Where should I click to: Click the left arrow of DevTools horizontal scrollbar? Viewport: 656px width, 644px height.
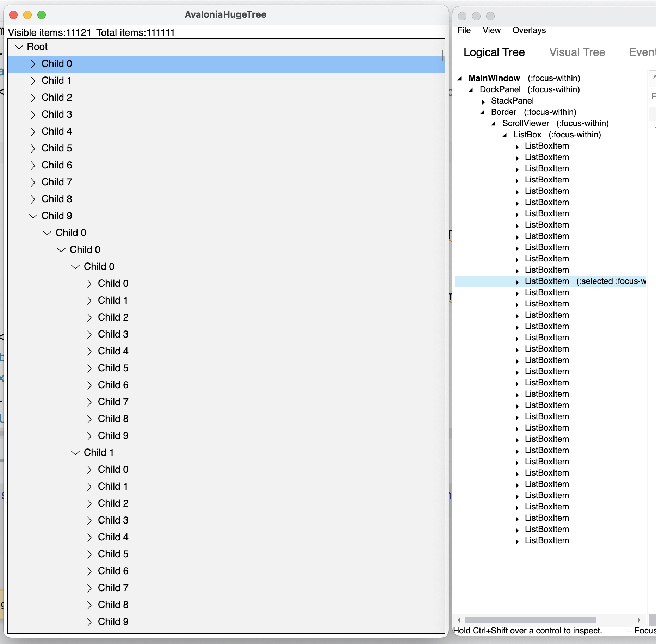click(459, 620)
